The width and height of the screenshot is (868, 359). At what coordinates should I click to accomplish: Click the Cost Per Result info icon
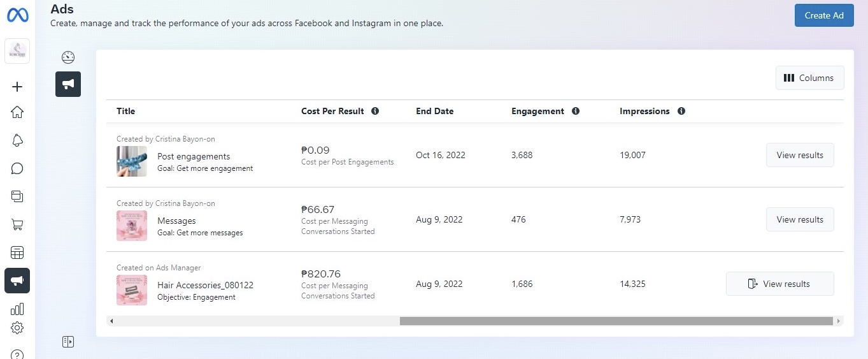375,111
